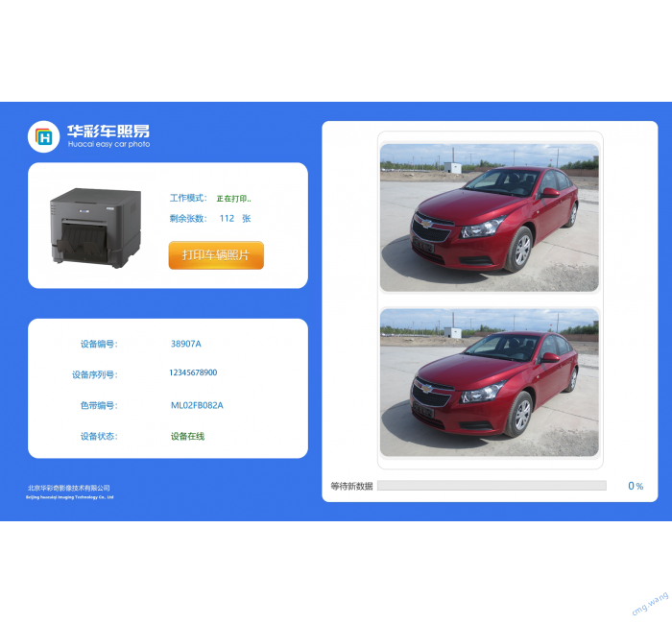
Task: Click the 北京华彩奇影像技术有限公司 company name
Action: click(x=68, y=488)
